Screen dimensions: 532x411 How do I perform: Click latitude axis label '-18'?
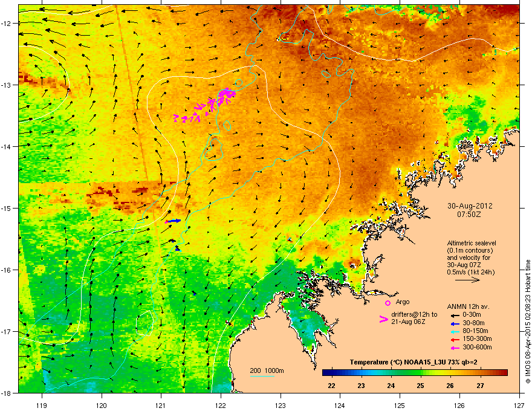pos(6,393)
